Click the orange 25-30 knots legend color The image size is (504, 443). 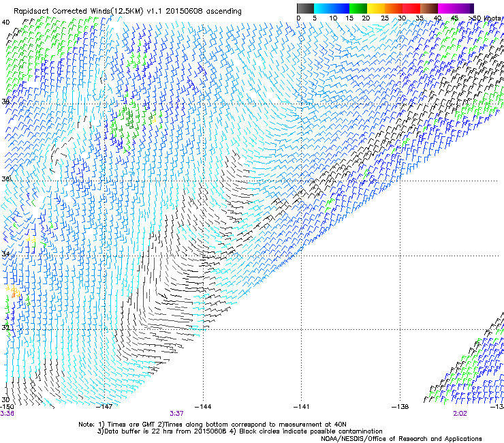coord(394,8)
